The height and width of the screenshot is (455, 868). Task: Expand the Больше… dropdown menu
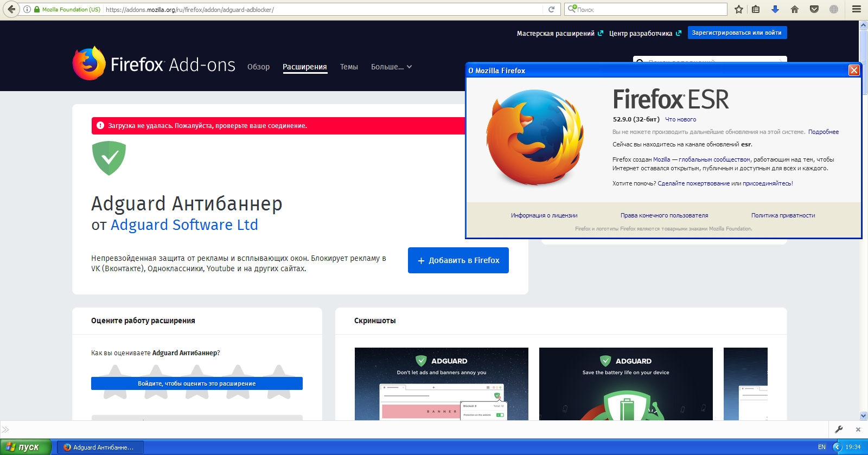391,67
